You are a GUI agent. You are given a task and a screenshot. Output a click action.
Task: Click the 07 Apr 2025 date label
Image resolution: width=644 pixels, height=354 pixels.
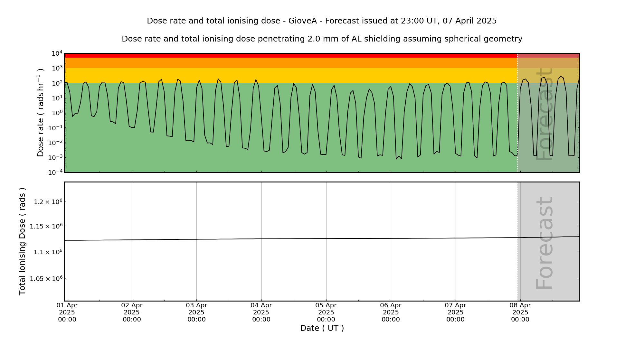pos(455,312)
